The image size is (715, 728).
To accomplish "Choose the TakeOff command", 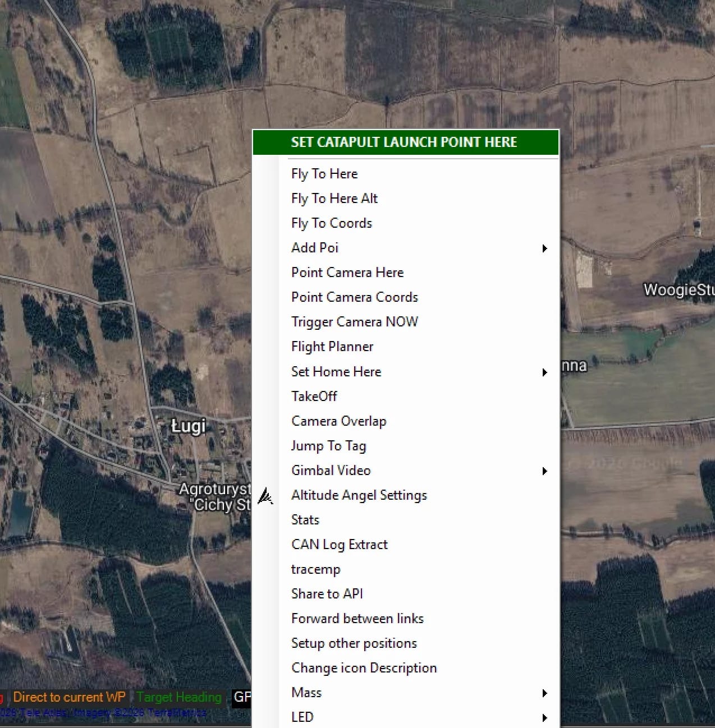I will click(x=405, y=396).
